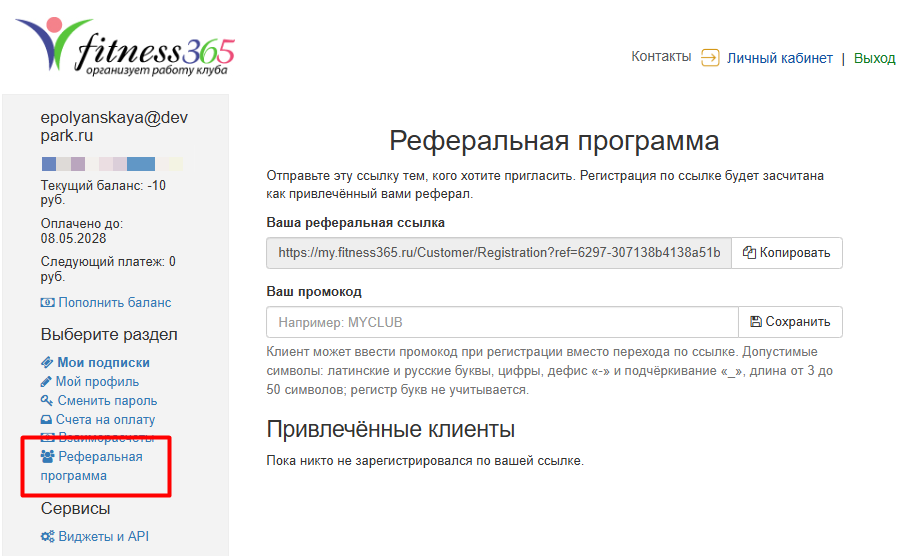Click the Сервисы heading
This screenshot has width=903, height=556.
75,508
